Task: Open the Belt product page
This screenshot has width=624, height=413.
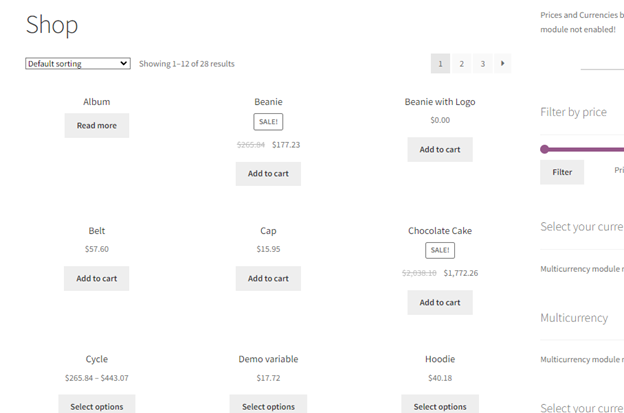Action: click(97, 231)
